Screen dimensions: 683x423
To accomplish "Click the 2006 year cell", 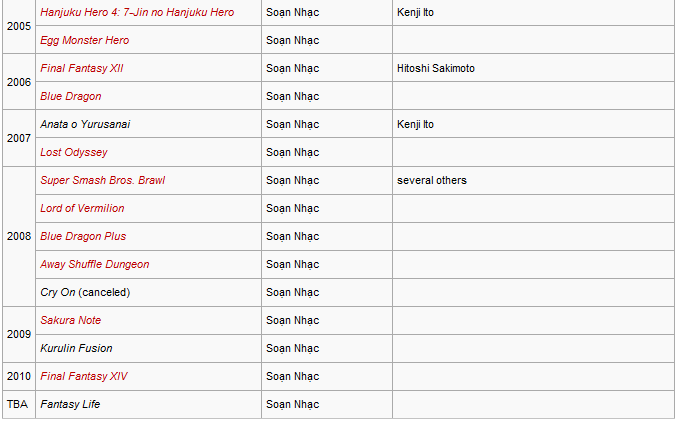I will [18, 82].
